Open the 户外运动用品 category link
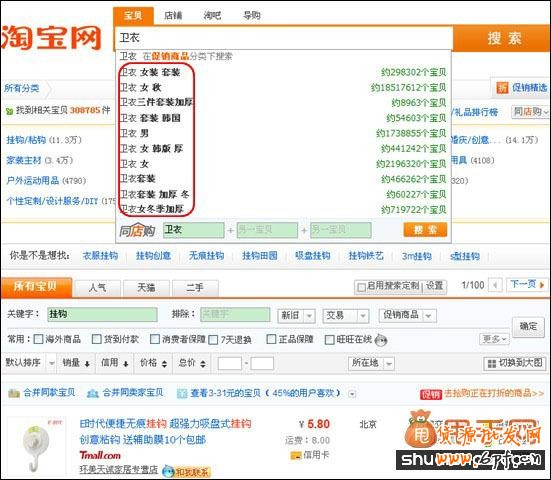 [x=32, y=181]
